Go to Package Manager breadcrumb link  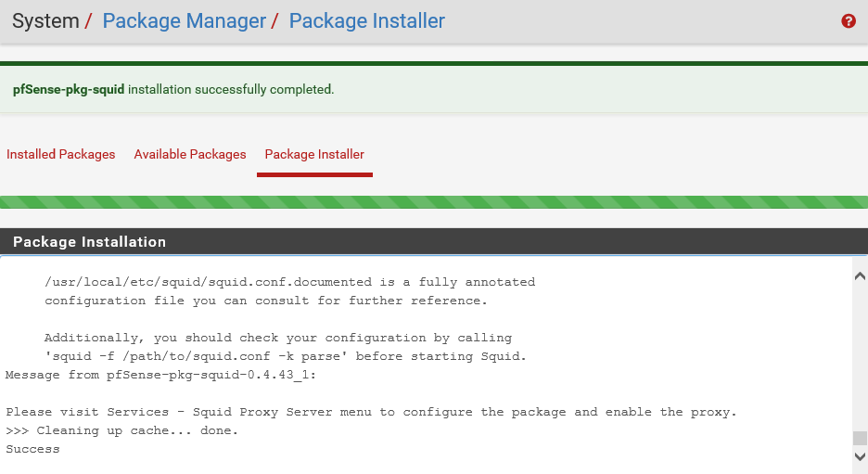(184, 21)
